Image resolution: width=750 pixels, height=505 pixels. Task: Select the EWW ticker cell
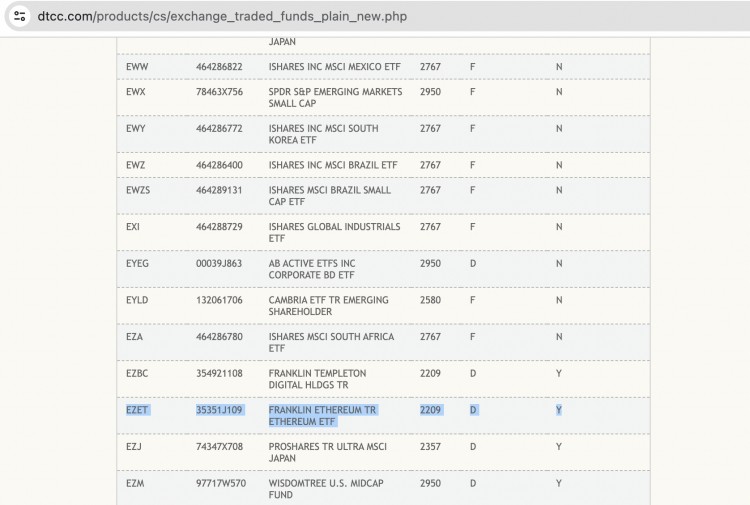click(x=137, y=66)
